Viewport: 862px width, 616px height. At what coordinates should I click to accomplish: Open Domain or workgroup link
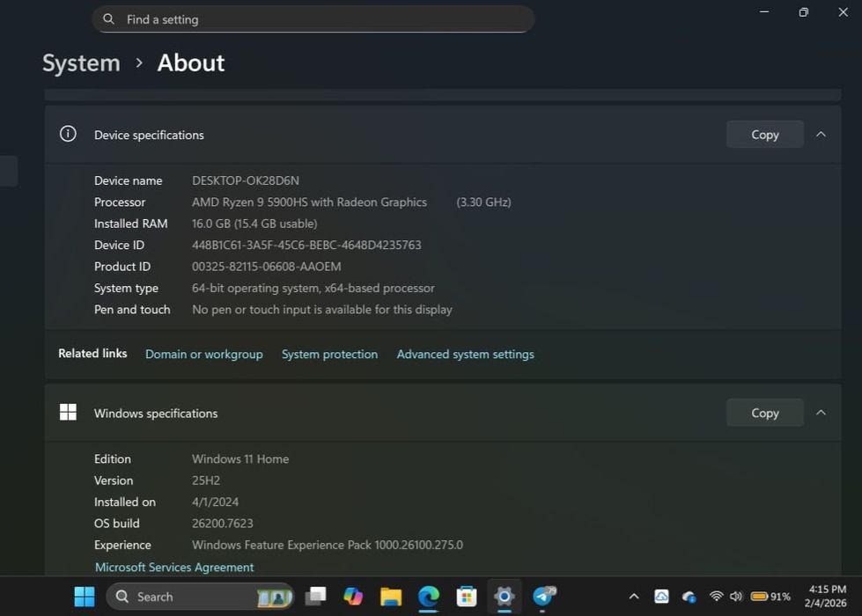(x=204, y=355)
